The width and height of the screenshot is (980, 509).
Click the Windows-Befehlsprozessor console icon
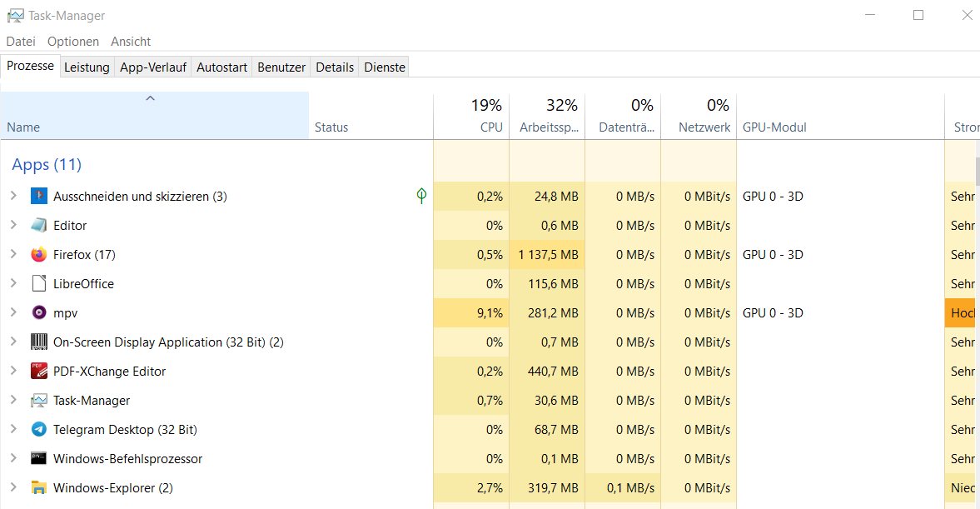pos(39,459)
